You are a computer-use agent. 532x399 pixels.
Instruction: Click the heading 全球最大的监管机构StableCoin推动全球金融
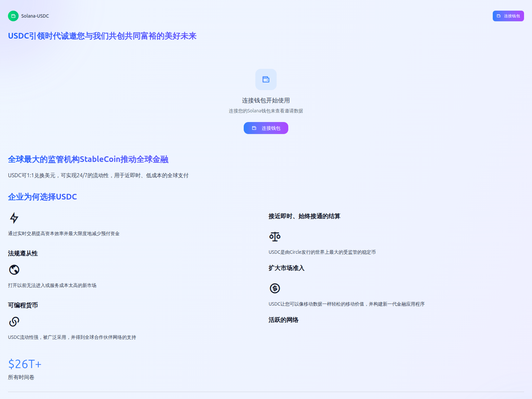tap(88, 159)
